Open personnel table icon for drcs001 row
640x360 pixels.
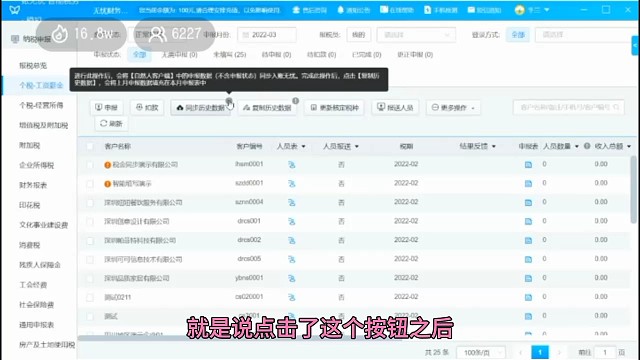click(x=291, y=222)
